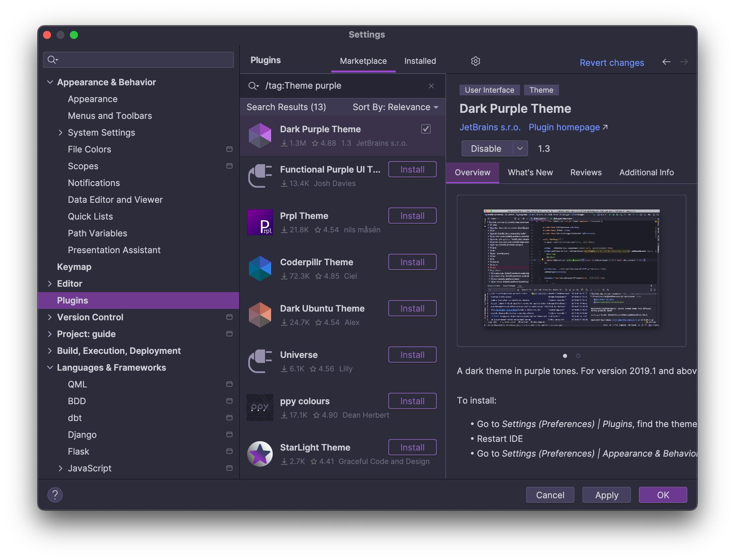Expand the System Settings section
Viewport: 735px width, 560px height.
pos(61,132)
